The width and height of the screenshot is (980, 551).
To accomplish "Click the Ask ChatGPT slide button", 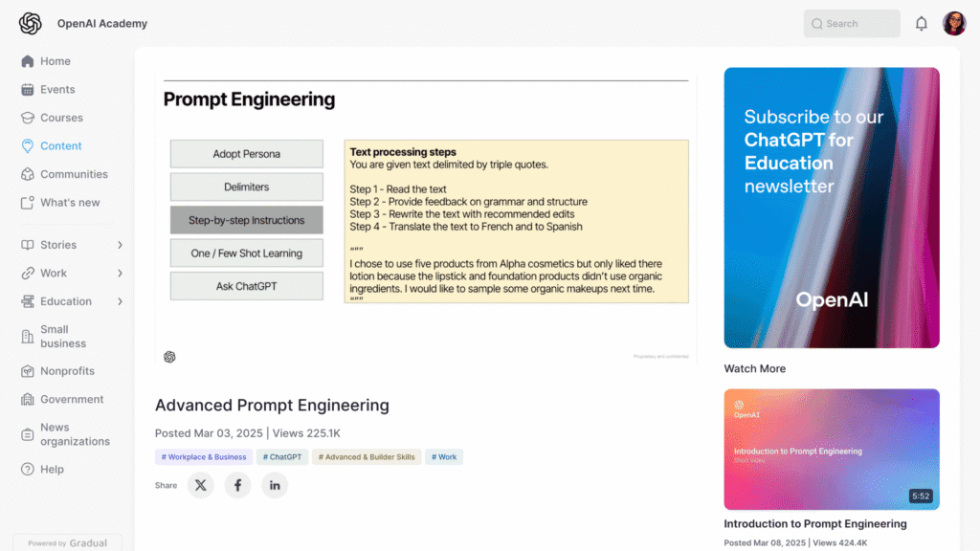I will click(246, 286).
